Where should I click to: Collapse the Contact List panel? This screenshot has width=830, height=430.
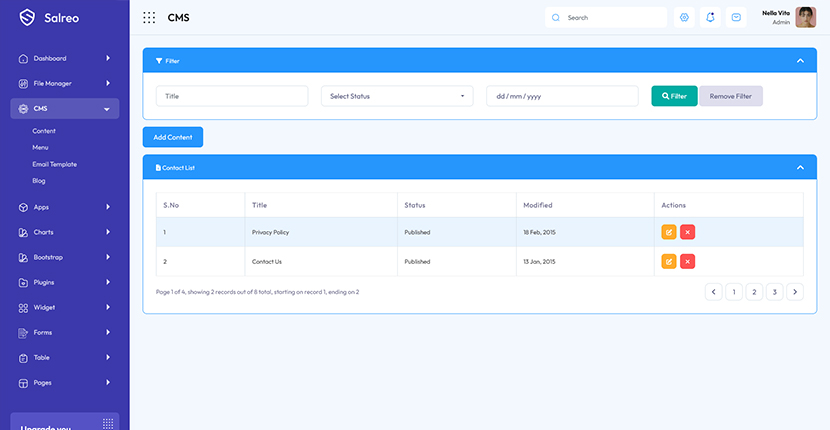tap(799, 167)
